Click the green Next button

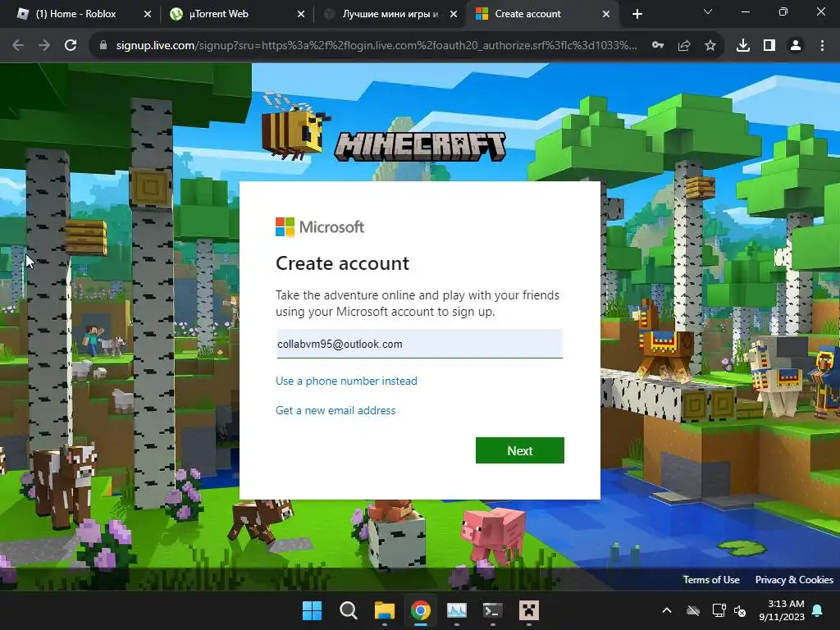(519, 450)
